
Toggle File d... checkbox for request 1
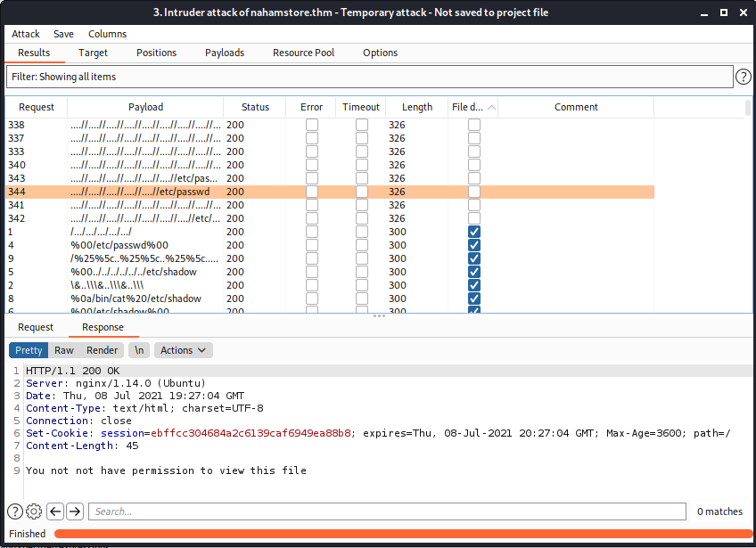coord(474,232)
